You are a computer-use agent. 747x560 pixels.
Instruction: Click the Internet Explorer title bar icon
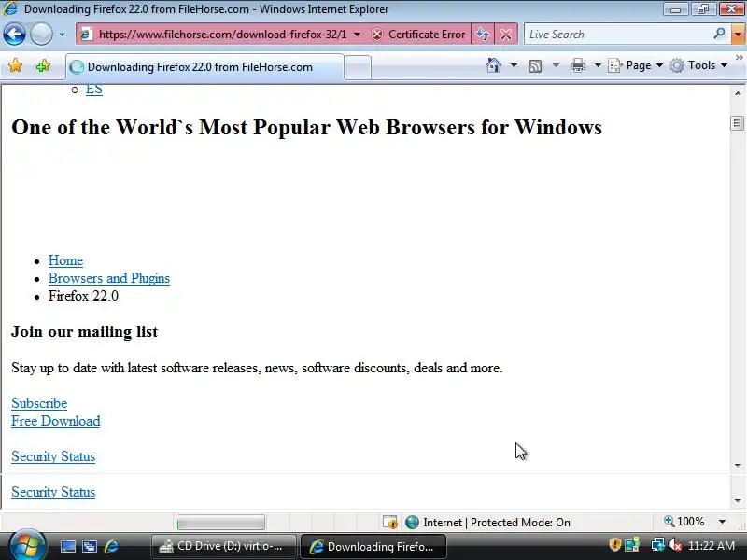[9, 8]
